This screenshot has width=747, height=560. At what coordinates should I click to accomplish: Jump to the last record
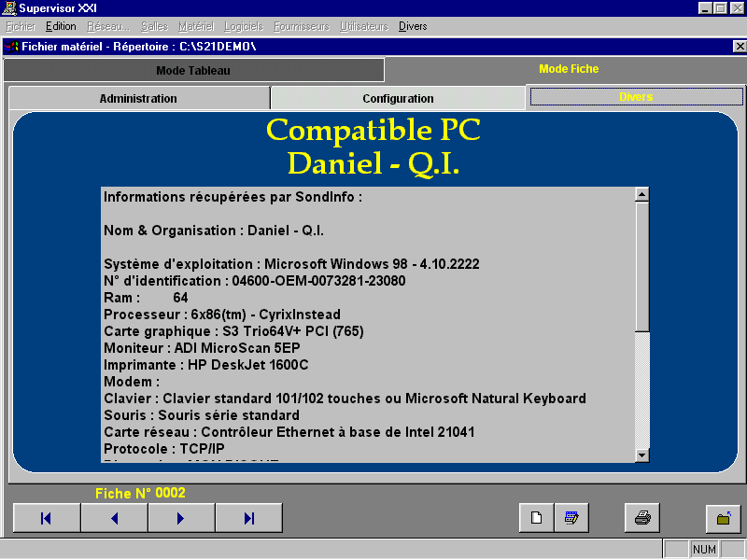pyautogui.click(x=248, y=518)
